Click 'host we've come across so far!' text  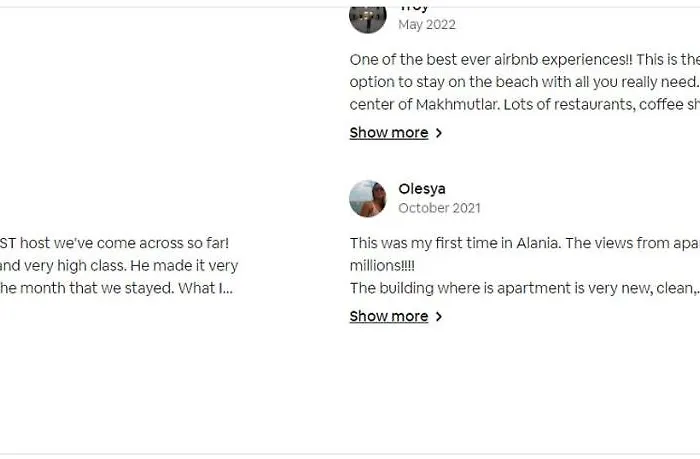[120, 243]
